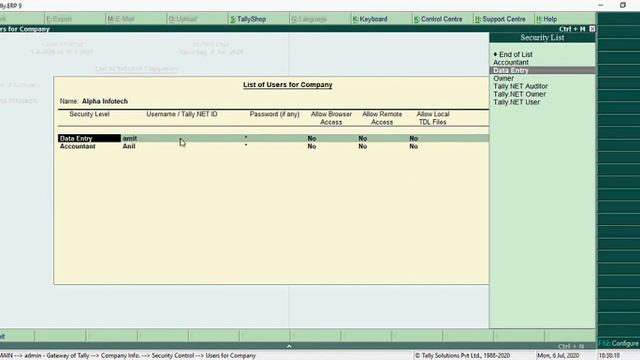Click the Data Entry security level cell
Image resolution: width=640 pixels, height=360 pixels.
pos(89,138)
